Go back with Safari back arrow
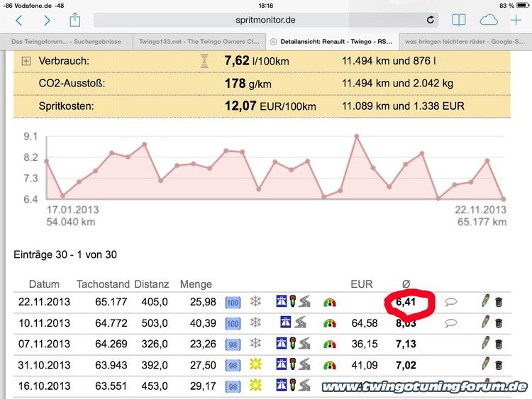This screenshot has height=399, width=532. pos(19,21)
